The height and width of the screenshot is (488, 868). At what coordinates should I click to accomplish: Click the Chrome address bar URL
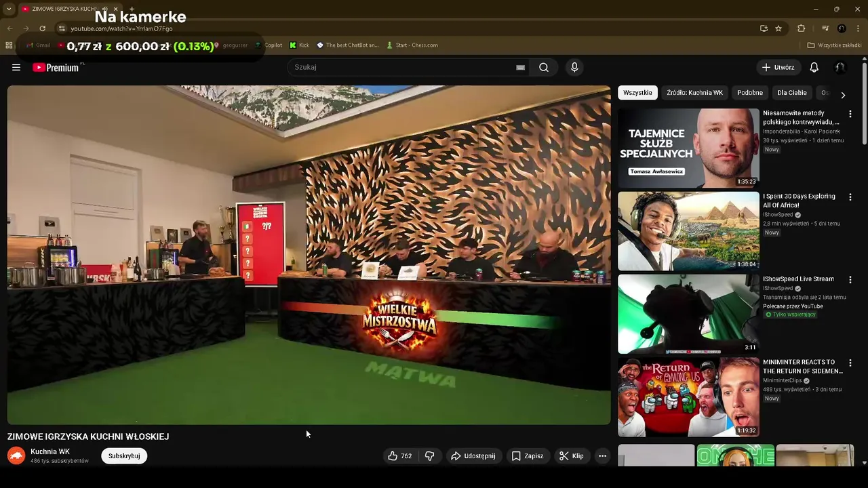point(122,28)
